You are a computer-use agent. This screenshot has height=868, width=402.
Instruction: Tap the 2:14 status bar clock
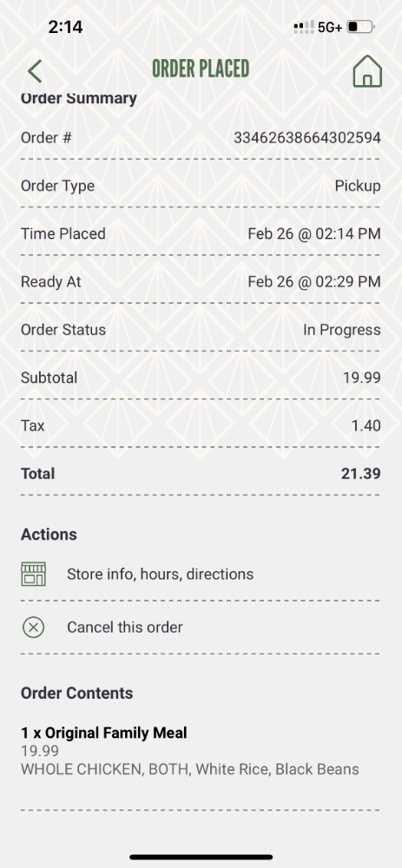click(65, 27)
